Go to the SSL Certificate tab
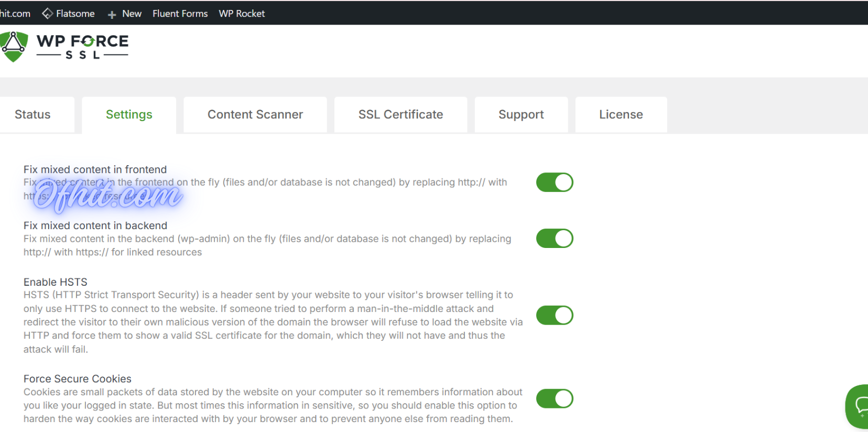This screenshot has height=432, width=868. point(400,115)
